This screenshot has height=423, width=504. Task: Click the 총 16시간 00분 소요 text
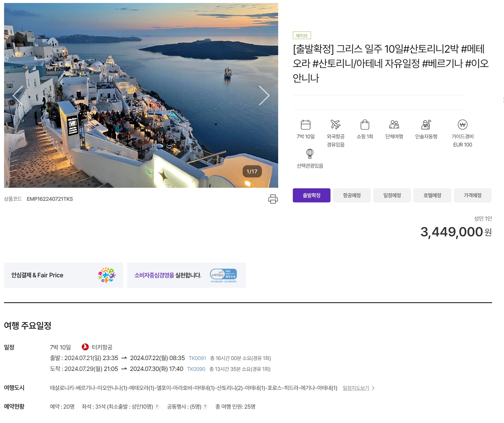[x=240, y=358]
